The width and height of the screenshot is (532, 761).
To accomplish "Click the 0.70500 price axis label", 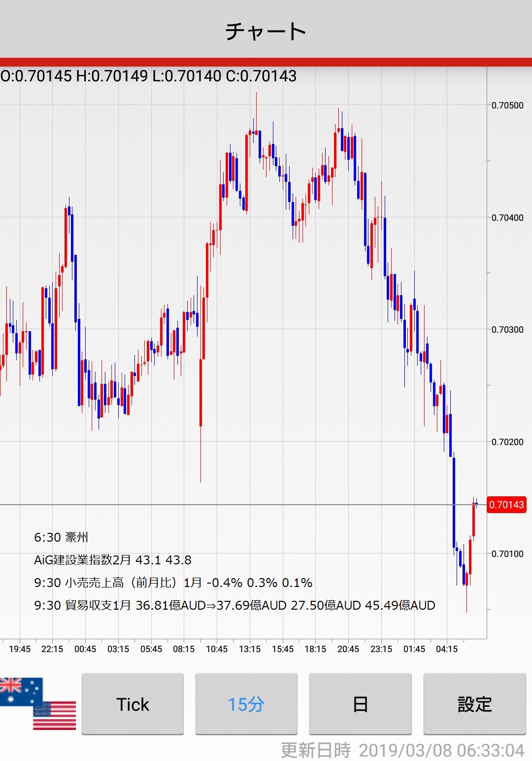I will coord(507,105).
